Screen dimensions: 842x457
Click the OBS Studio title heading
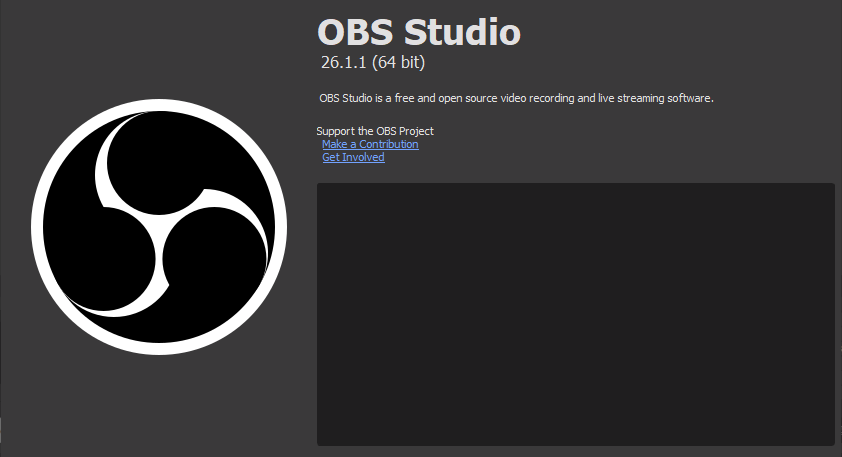(x=419, y=32)
